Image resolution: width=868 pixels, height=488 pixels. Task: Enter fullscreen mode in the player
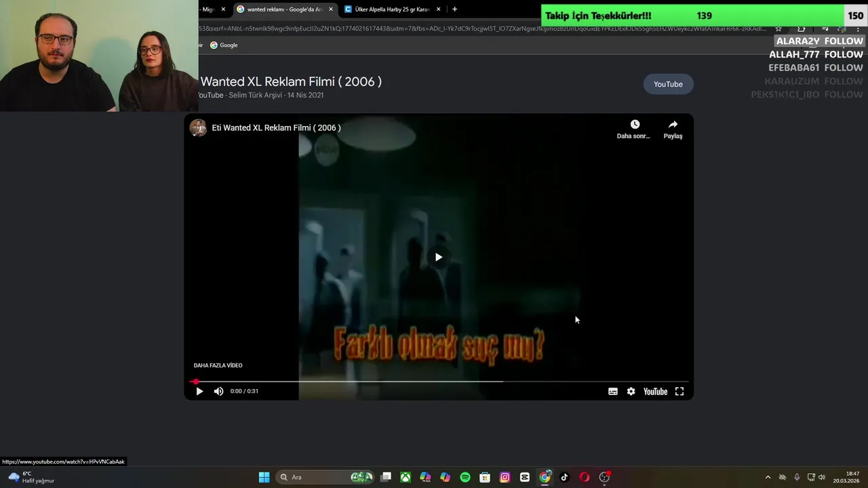[x=679, y=391]
